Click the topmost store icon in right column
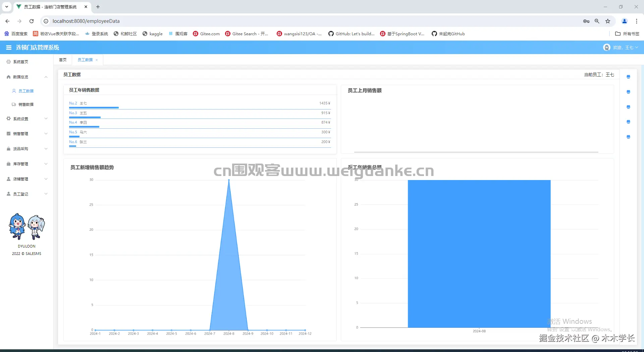 [628, 77]
